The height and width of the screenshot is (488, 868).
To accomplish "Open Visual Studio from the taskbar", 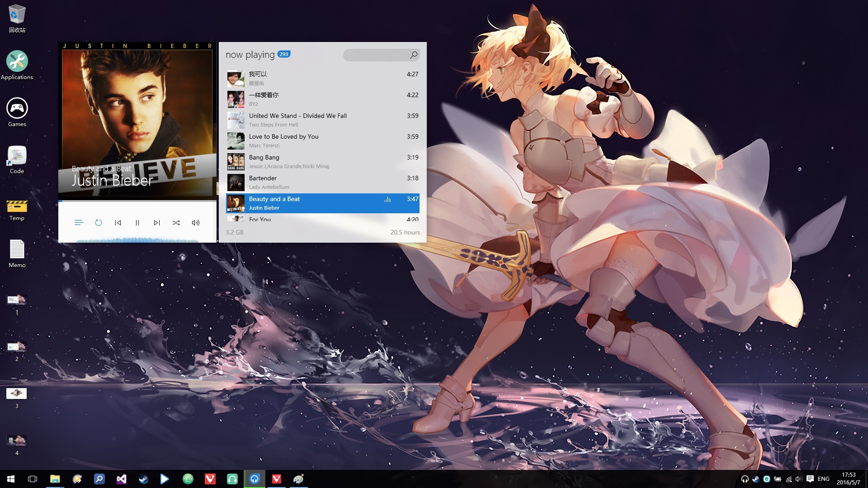I will [121, 479].
